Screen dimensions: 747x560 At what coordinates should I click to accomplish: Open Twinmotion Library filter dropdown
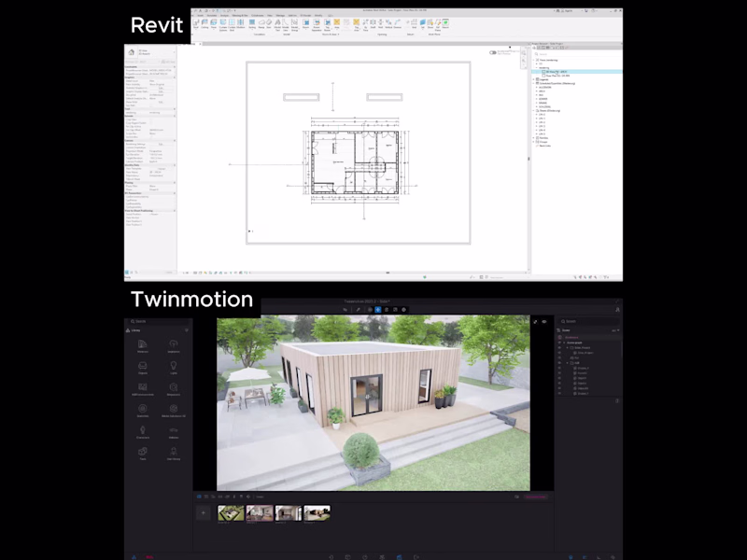[x=186, y=330]
